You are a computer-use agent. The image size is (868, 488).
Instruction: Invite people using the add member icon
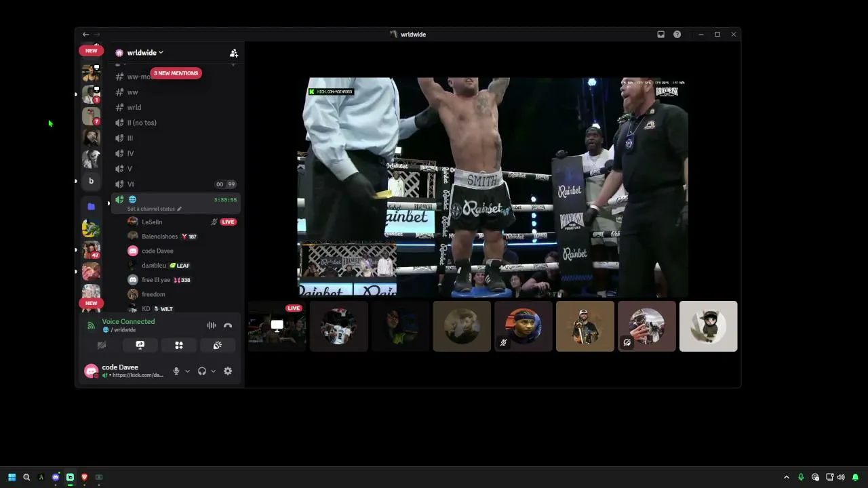pos(233,53)
